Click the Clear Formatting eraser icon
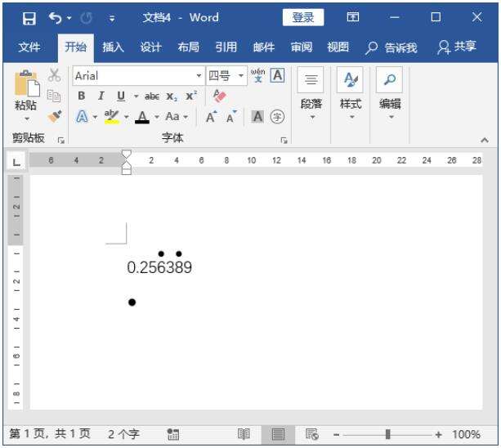Viewport: 501px width, 448px height. (219, 96)
